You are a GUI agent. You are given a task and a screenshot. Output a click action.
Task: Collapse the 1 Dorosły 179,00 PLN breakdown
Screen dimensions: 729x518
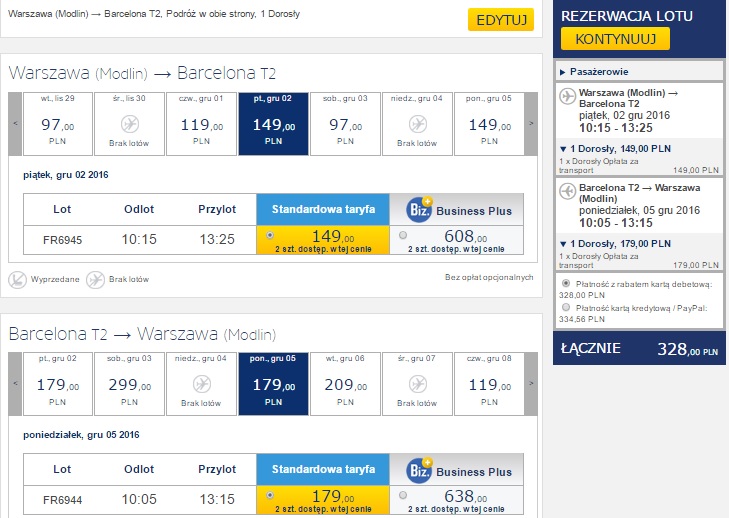pos(616,244)
